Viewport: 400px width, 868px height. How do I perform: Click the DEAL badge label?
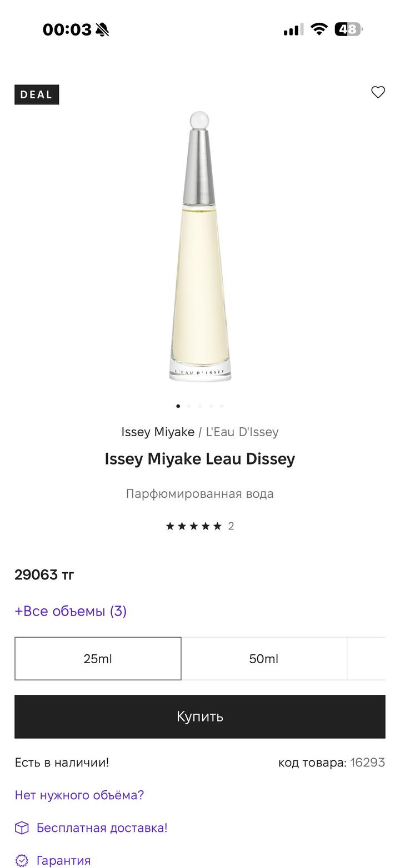tap(37, 94)
